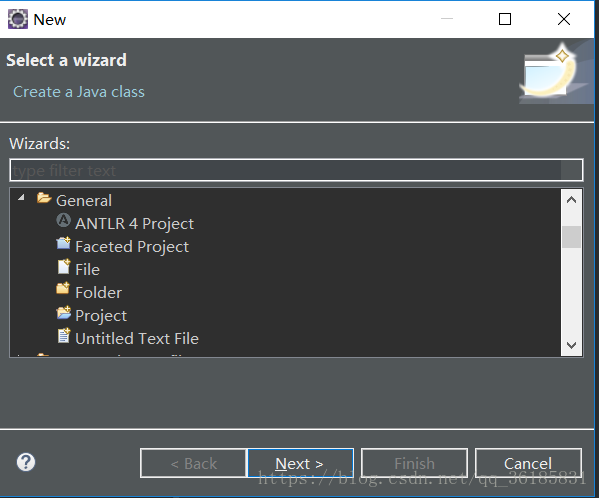Select the File wizard label
599x498 pixels.
pyautogui.click(x=87, y=270)
